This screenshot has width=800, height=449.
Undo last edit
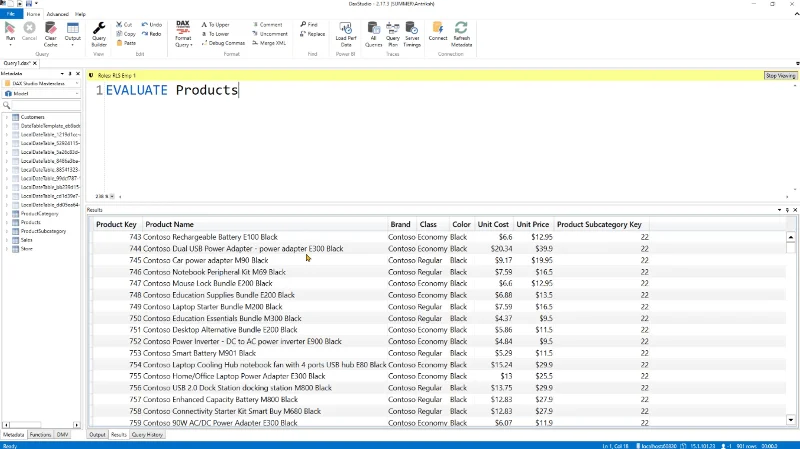coord(152,24)
